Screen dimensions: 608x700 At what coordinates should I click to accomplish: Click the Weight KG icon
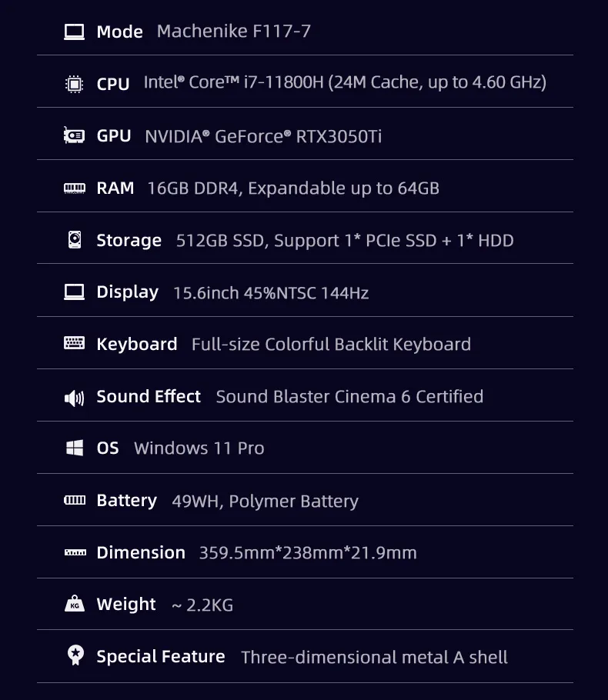[x=75, y=604]
